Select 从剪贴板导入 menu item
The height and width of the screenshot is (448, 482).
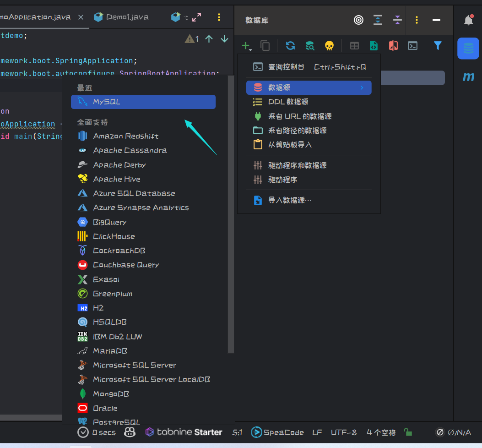309,145
